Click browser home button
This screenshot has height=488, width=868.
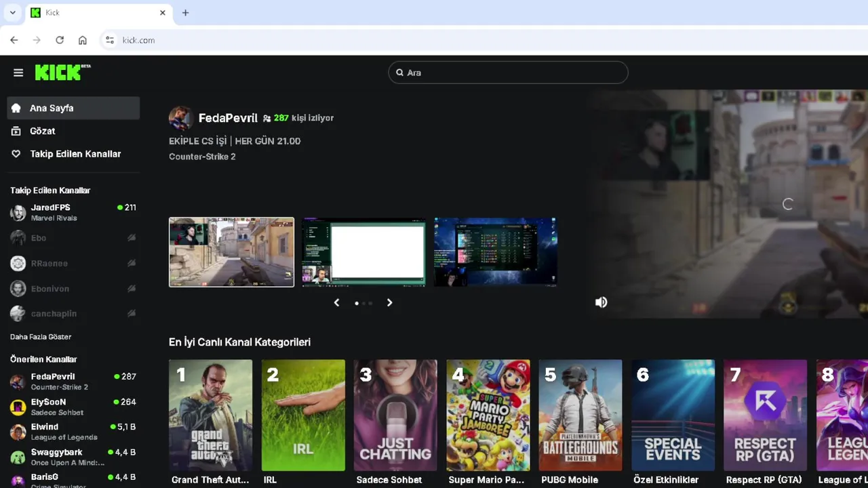click(x=83, y=40)
